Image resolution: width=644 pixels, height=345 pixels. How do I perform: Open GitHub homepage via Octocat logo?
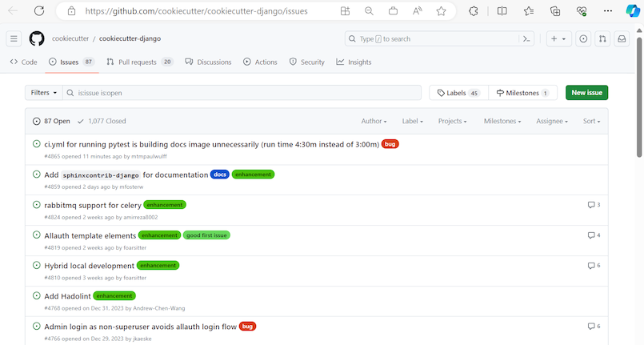(x=37, y=39)
